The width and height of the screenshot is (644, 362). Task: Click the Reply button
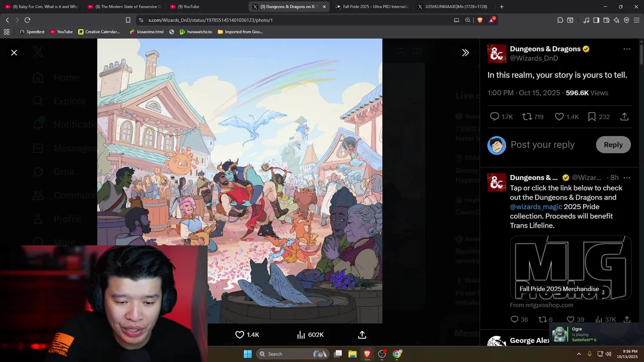[613, 145]
